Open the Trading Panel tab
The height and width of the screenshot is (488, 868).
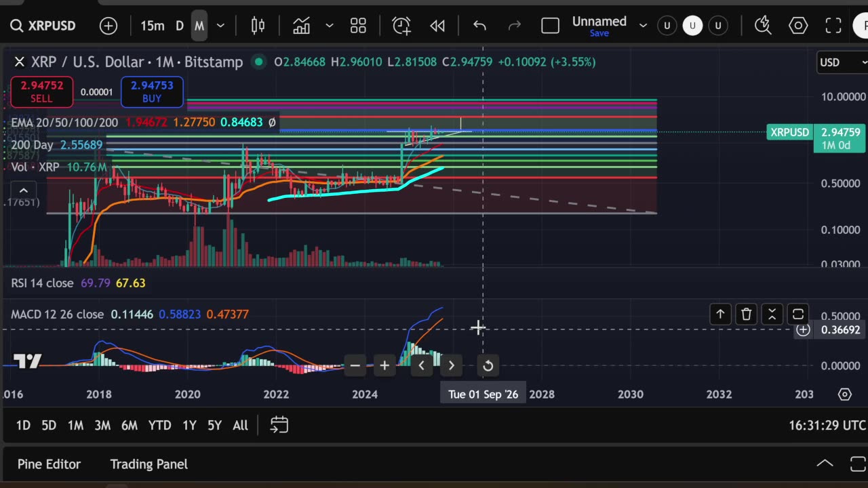tap(149, 464)
